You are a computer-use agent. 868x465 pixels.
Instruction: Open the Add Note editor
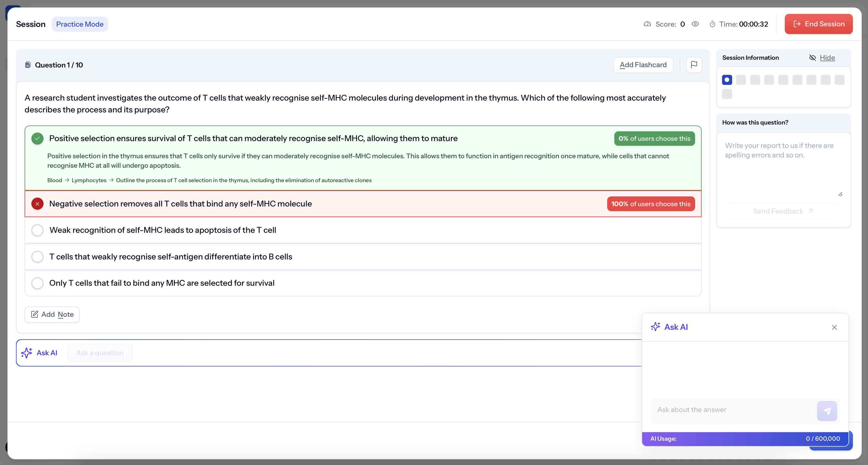(x=52, y=314)
